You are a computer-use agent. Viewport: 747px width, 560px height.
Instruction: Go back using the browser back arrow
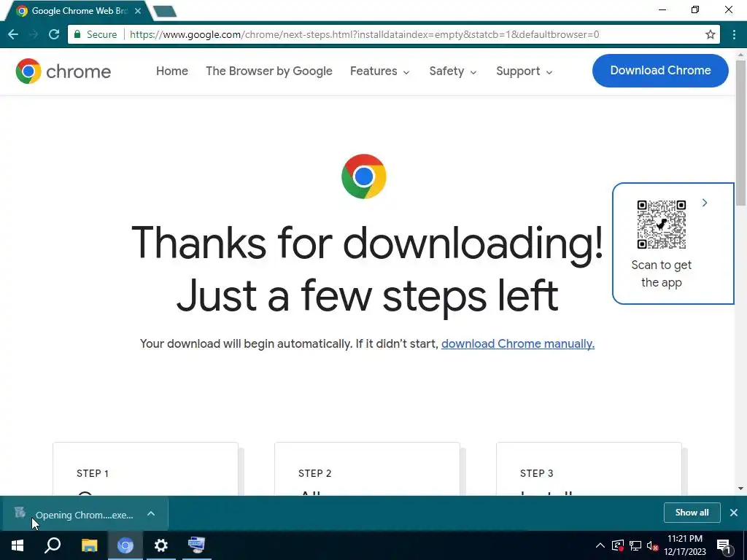[13, 34]
